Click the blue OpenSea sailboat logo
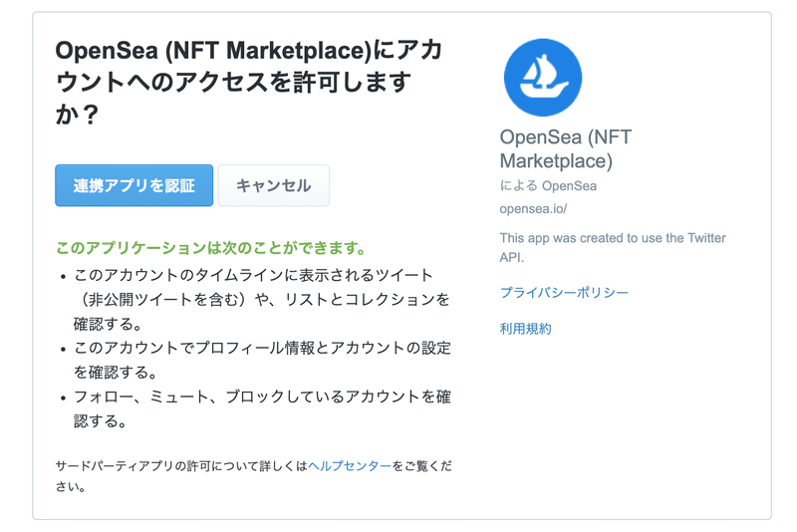Image resolution: width=797 pixels, height=532 pixels. [x=543, y=78]
